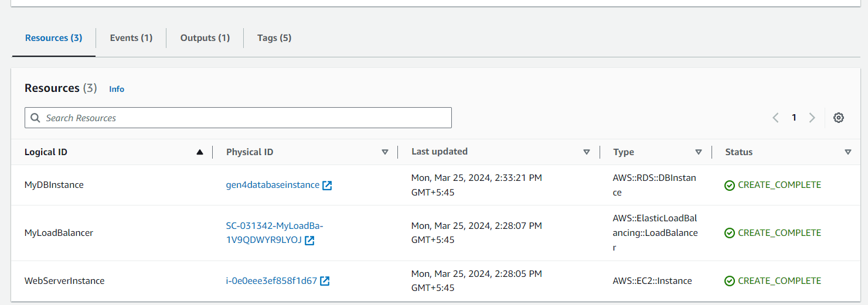
Task: Open resource table preferences gear icon
Action: click(839, 118)
